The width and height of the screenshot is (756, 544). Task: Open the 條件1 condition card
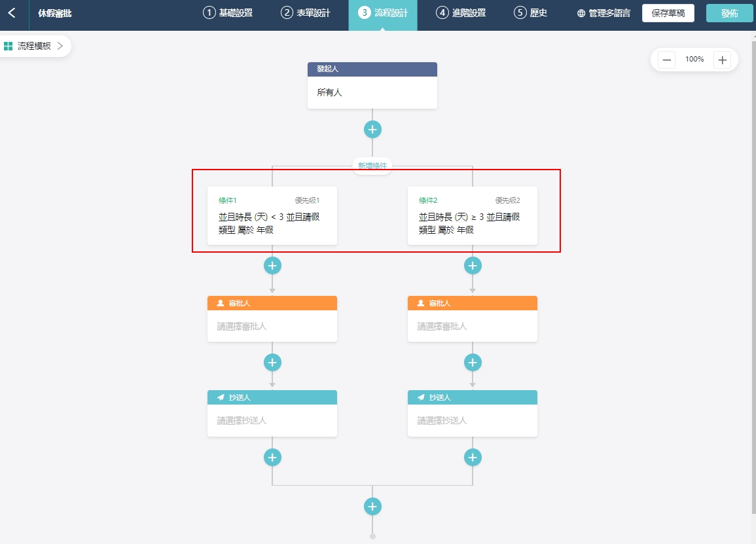coord(272,216)
